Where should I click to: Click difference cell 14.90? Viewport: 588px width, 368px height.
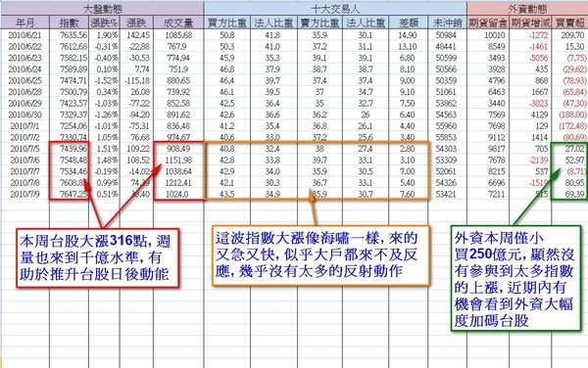[408, 35]
